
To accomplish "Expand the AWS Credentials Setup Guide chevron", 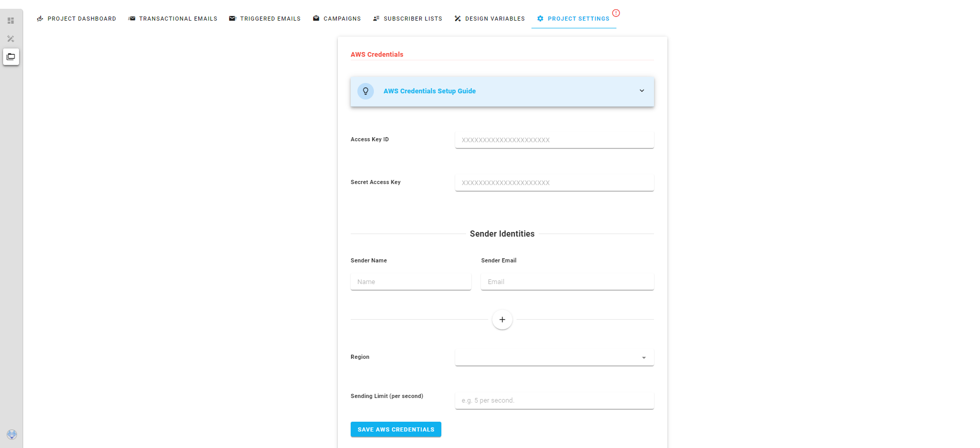I will click(642, 91).
